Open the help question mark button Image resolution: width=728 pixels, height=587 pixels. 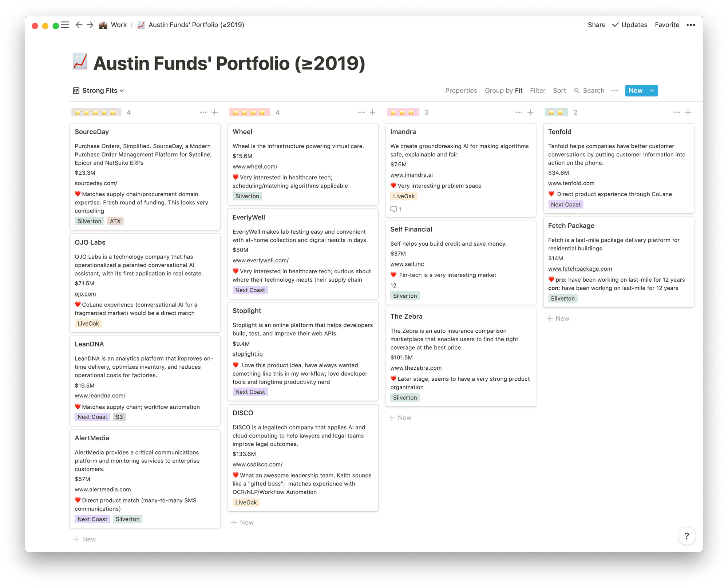click(687, 536)
